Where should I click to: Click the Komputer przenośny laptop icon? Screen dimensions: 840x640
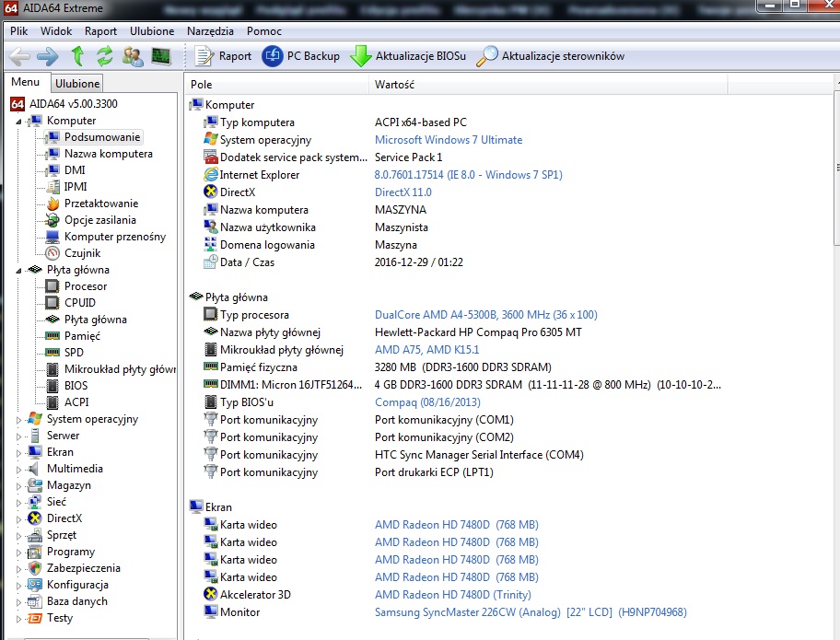52,237
